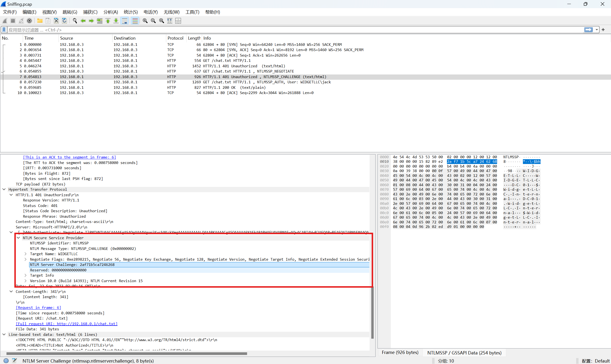Toggle packet list colorization
The height and width of the screenshot is (364, 611).
pyautogui.click(x=135, y=21)
